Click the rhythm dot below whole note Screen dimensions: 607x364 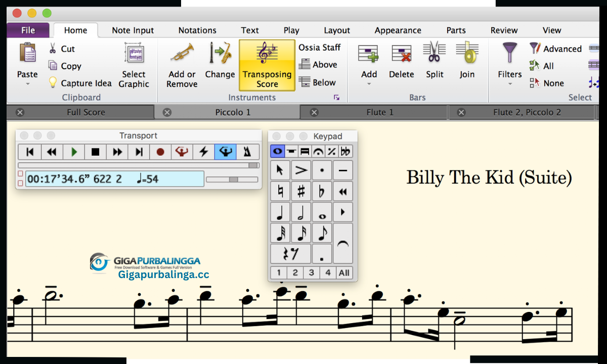pyautogui.click(x=322, y=254)
